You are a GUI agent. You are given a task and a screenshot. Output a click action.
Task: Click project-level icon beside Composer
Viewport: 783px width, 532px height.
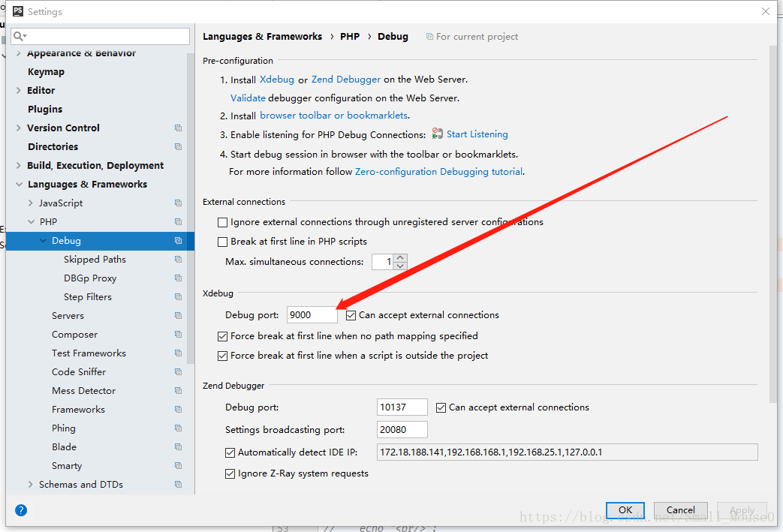(x=178, y=335)
